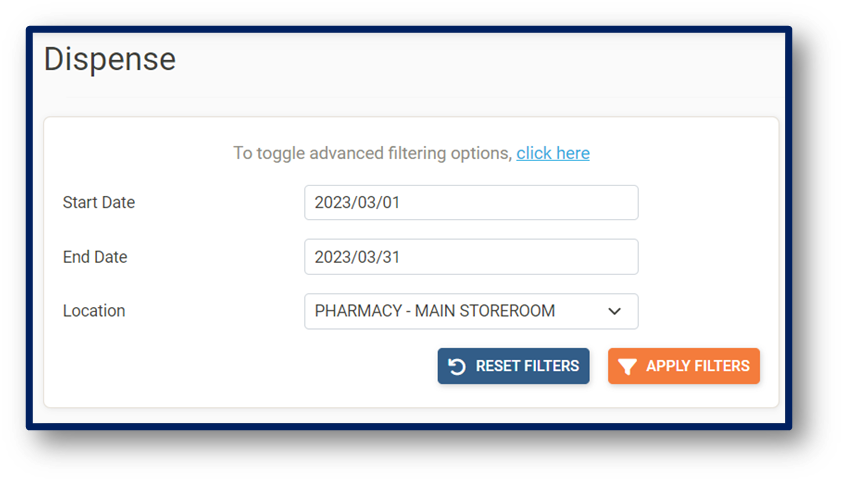Click the Dispense page heading
Viewport: 844px width, 482px height.
(110, 59)
